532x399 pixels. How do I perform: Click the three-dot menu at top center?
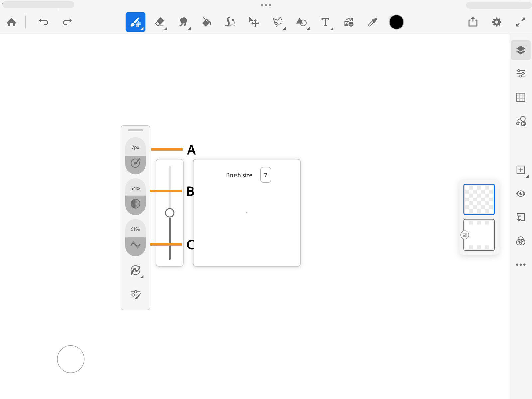click(266, 5)
